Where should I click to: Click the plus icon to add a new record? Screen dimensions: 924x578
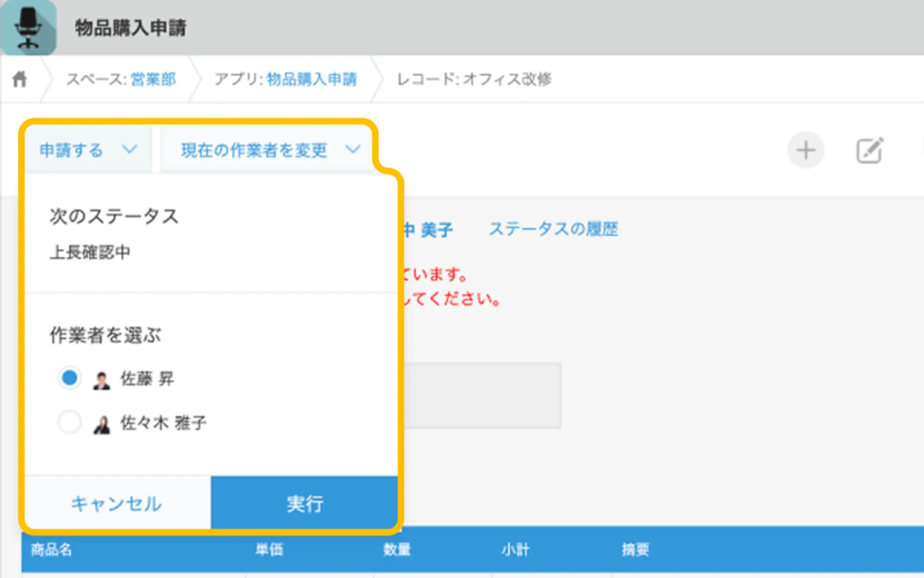806,150
